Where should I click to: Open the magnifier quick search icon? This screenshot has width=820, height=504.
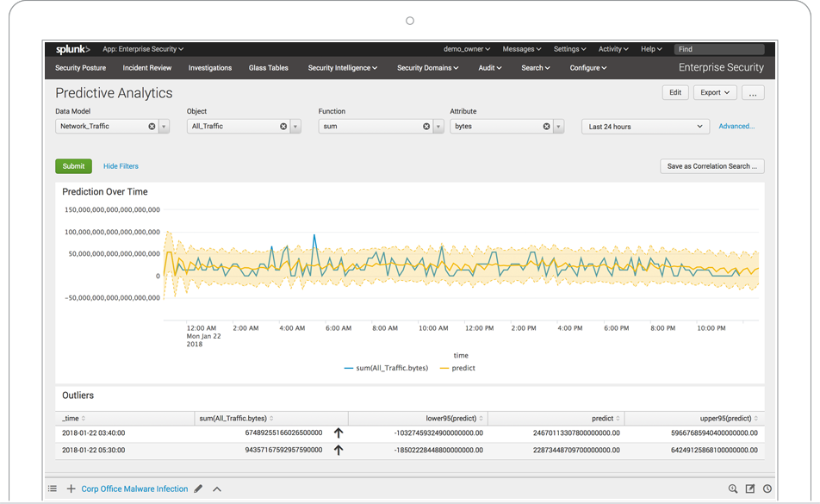[x=733, y=488]
